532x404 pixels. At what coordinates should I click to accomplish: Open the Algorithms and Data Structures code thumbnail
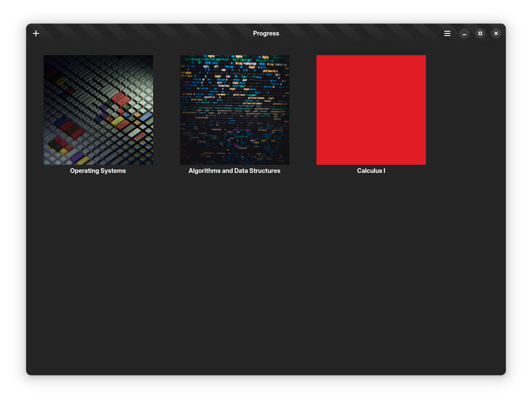click(x=235, y=110)
